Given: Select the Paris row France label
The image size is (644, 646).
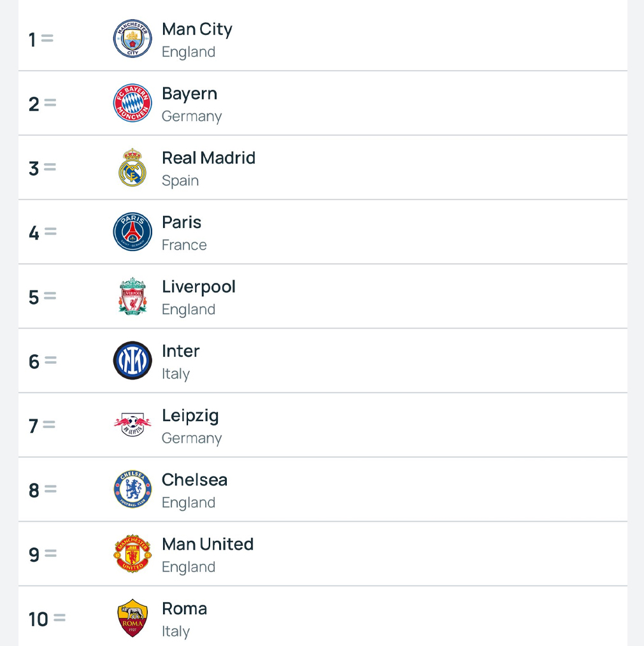Looking at the screenshot, I should [x=184, y=245].
